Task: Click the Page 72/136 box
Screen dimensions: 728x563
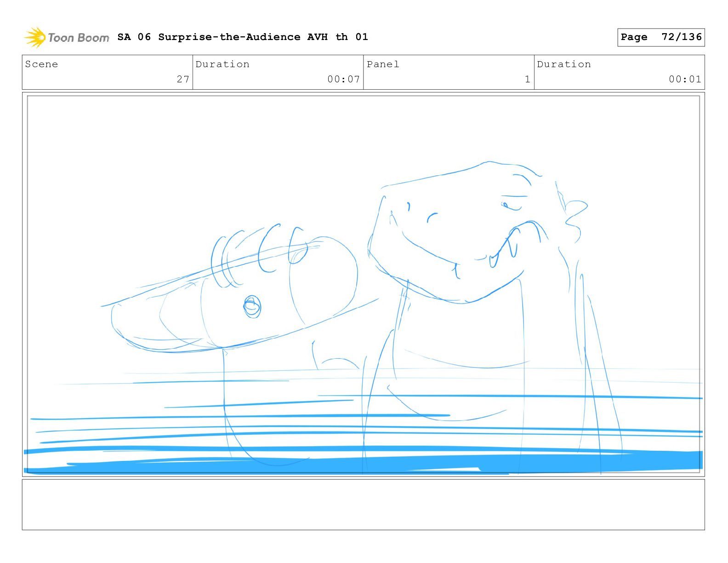Action: tap(661, 37)
